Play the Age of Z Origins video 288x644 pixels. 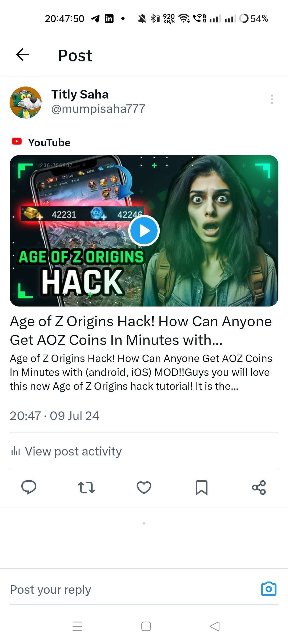coord(144,231)
